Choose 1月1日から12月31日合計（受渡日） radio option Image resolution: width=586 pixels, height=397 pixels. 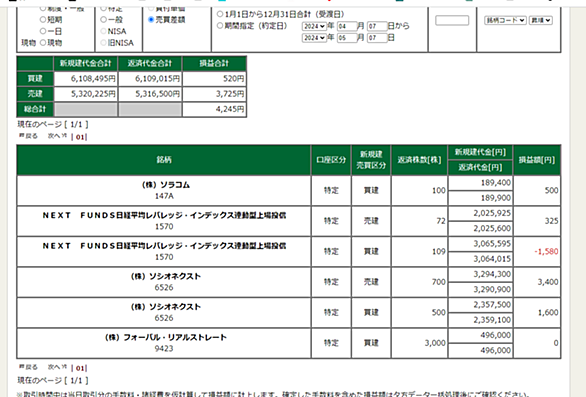(220, 14)
